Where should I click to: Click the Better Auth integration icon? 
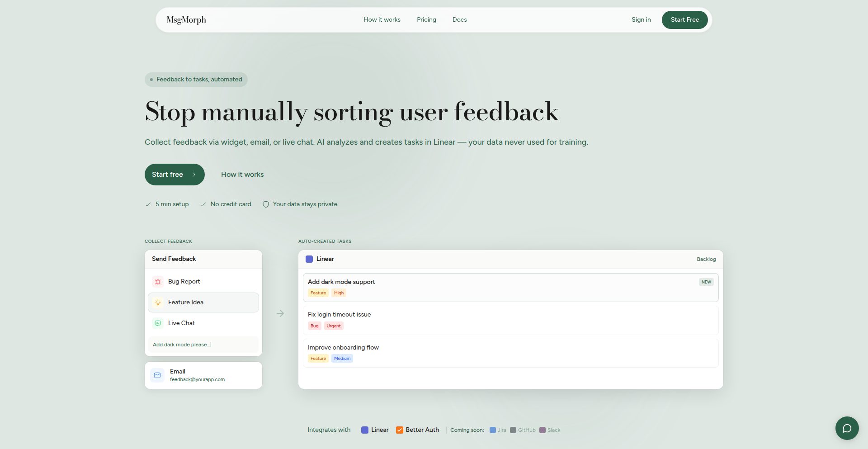400,430
